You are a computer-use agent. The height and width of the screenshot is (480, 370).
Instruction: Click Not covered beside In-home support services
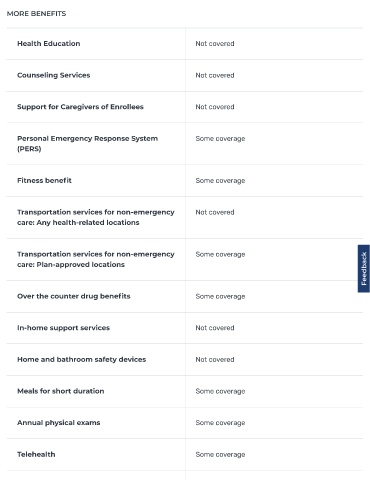215,328
